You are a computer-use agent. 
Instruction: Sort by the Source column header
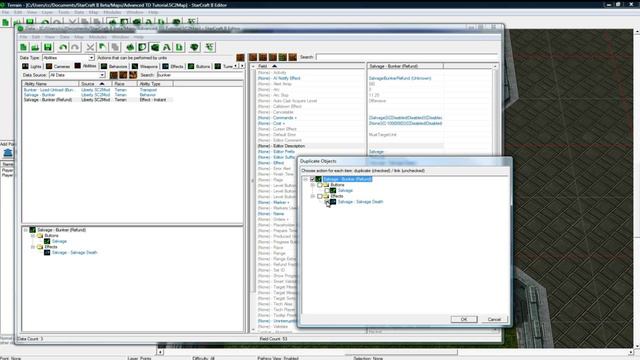[95, 84]
